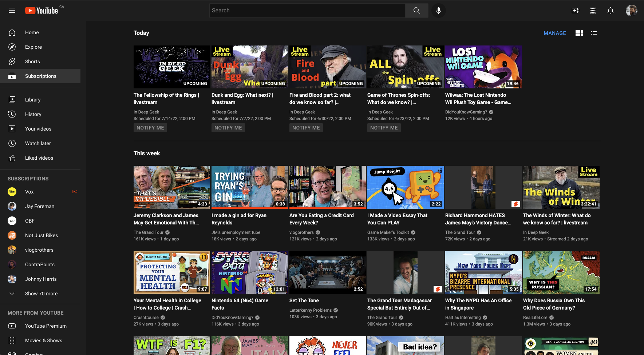644x355 pixels.
Task: Click the Vox channel avatar under Subscriptions
Action: click(12, 192)
